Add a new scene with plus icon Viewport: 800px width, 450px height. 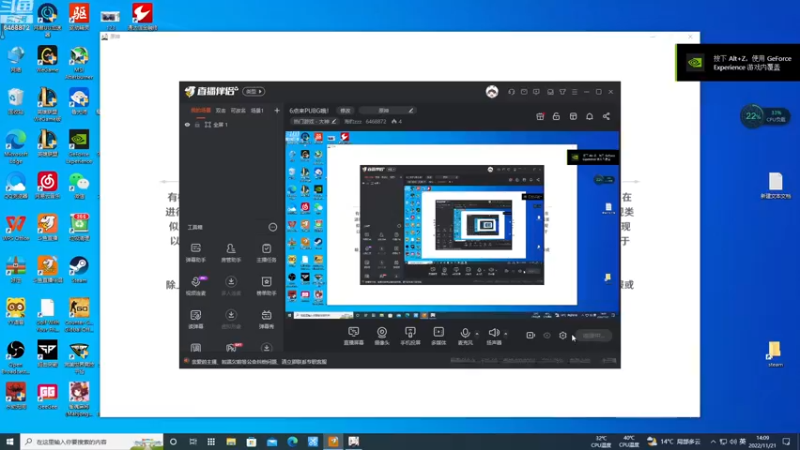[x=277, y=110]
